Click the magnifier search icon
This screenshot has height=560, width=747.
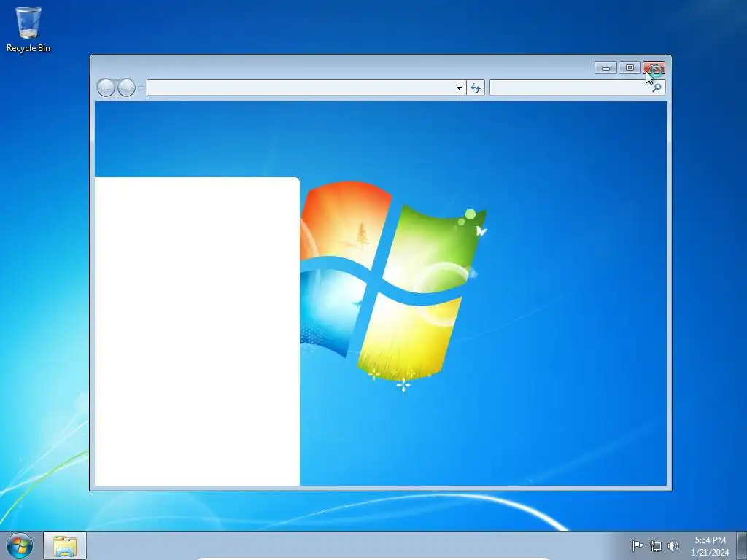click(x=657, y=87)
